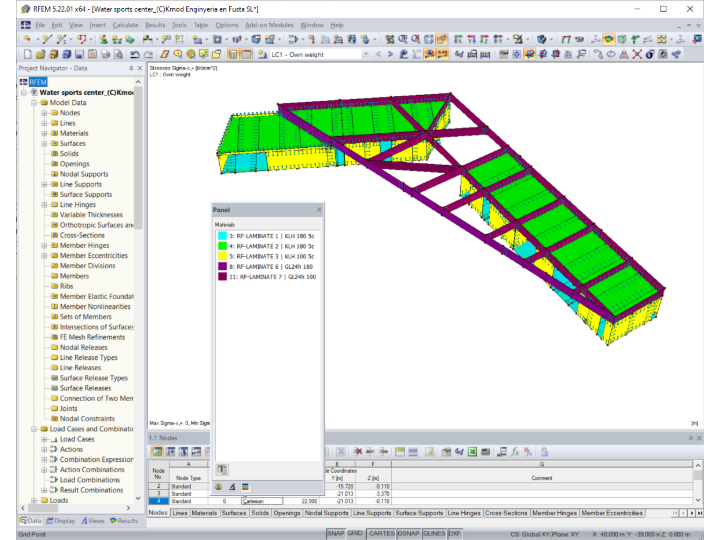This screenshot has width=720, height=540.
Task: Toggle SNAP in status bar
Action: [335, 534]
